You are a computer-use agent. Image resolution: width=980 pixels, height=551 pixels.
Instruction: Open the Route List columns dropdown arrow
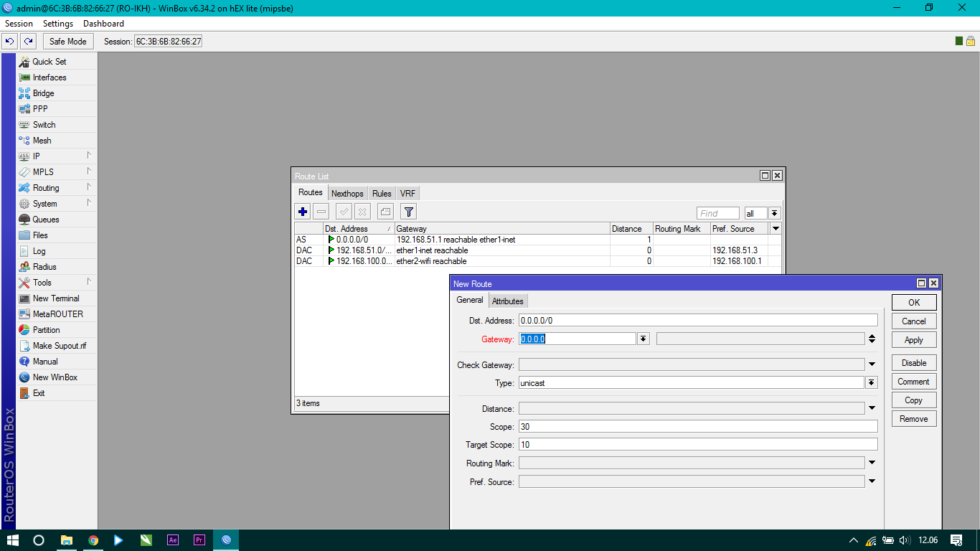click(775, 229)
